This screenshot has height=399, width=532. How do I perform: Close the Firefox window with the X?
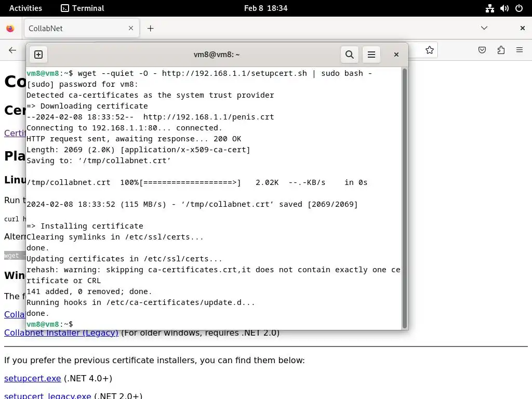tap(523, 28)
